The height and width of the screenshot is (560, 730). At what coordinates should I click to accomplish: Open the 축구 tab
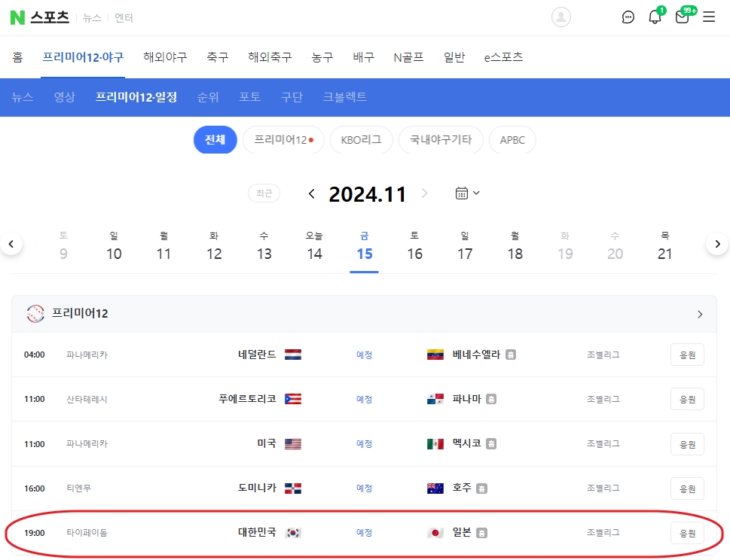(218, 57)
